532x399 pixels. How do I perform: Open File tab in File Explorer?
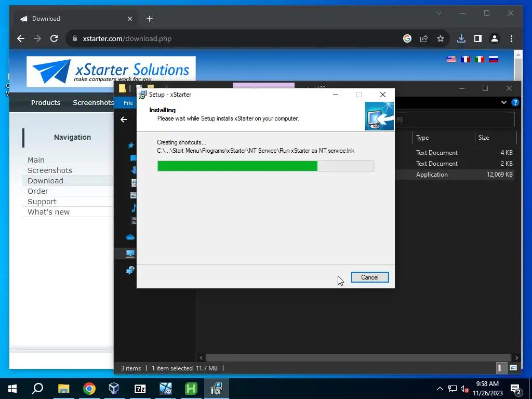click(128, 103)
